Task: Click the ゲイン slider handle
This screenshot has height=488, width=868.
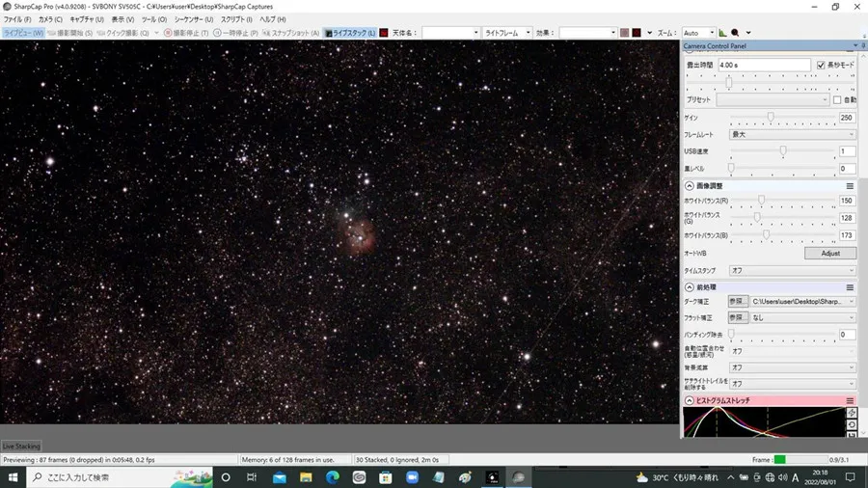Action: pos(771,117)
